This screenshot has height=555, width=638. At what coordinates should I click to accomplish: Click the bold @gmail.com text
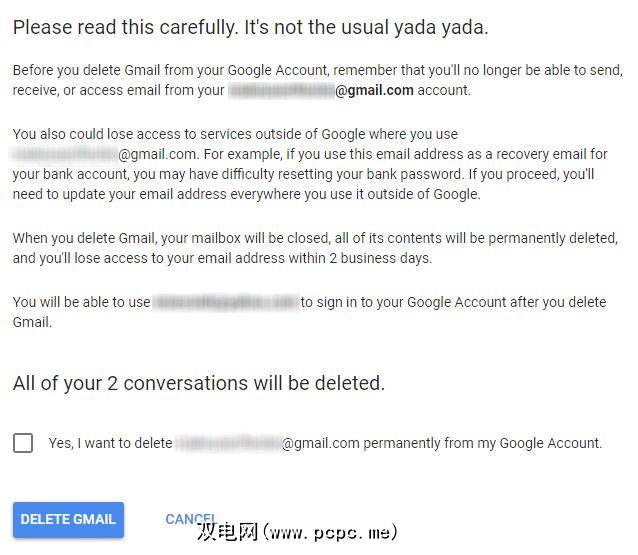click(375, 91)
